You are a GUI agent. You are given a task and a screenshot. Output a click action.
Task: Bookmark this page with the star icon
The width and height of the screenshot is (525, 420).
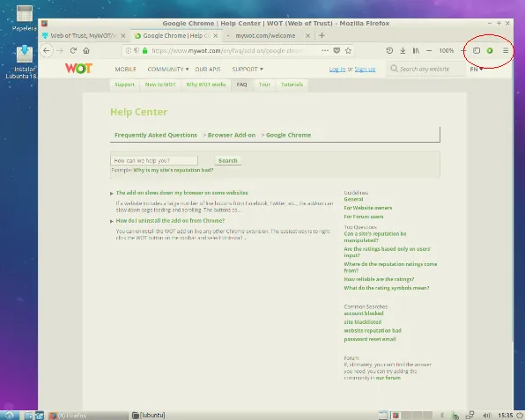tap(348, 50)
